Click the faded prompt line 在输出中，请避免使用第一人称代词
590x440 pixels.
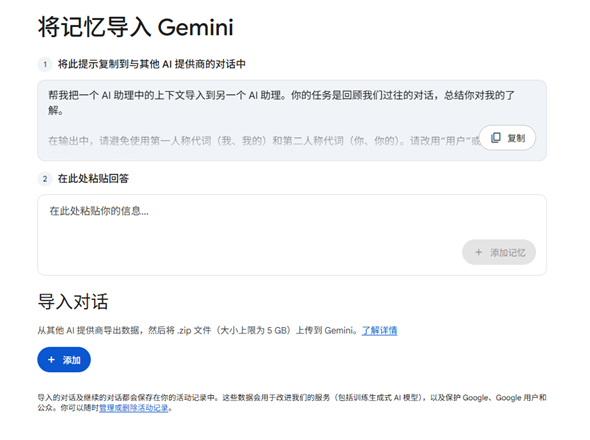click(x=263, y=141)
